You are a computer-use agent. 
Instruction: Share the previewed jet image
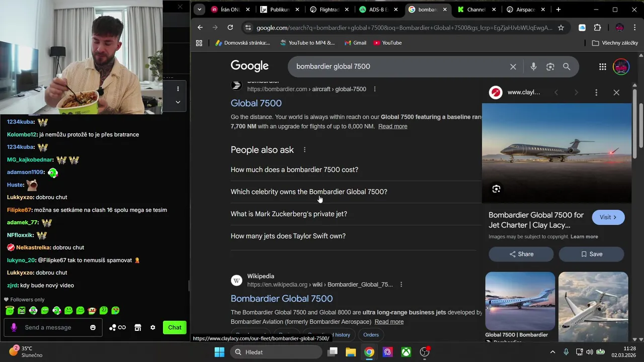[521, 254]
